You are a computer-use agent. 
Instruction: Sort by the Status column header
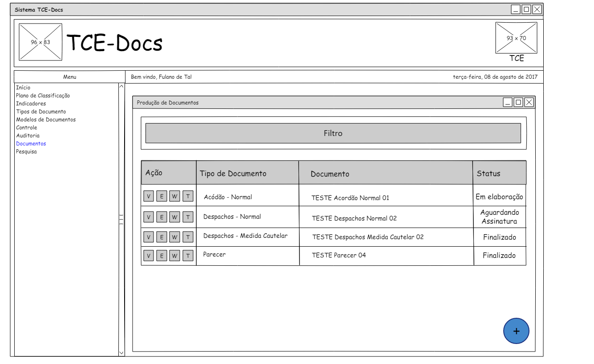[489, 174]
